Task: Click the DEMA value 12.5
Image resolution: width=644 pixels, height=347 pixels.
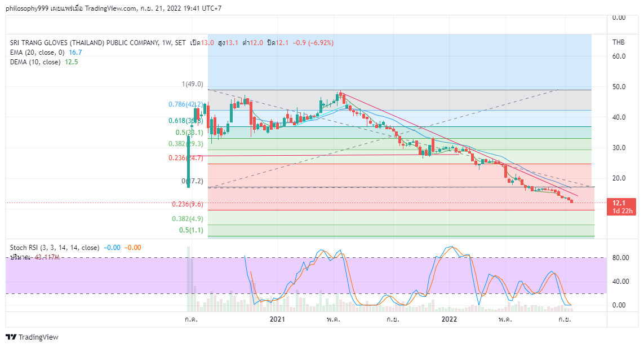Action: click(71, 62)
